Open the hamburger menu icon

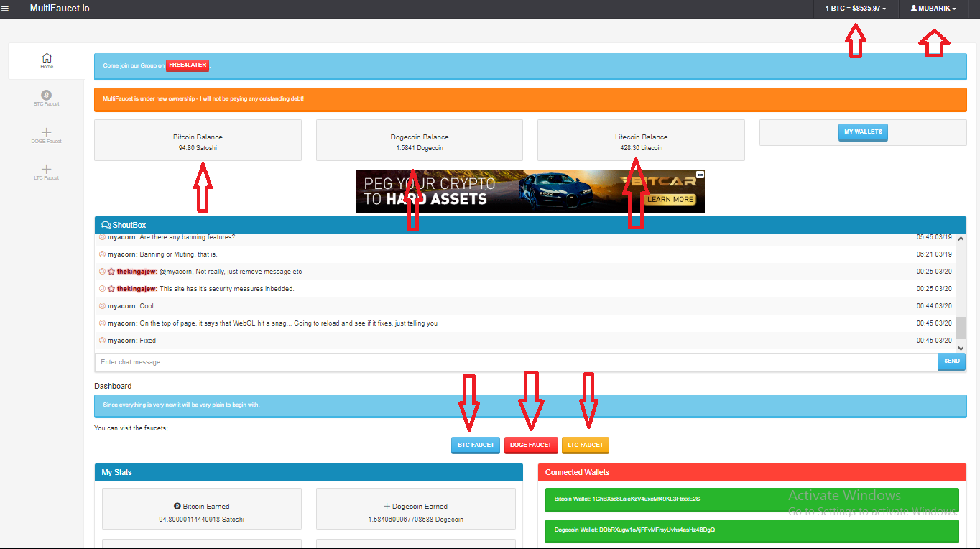tap(6, 9)
